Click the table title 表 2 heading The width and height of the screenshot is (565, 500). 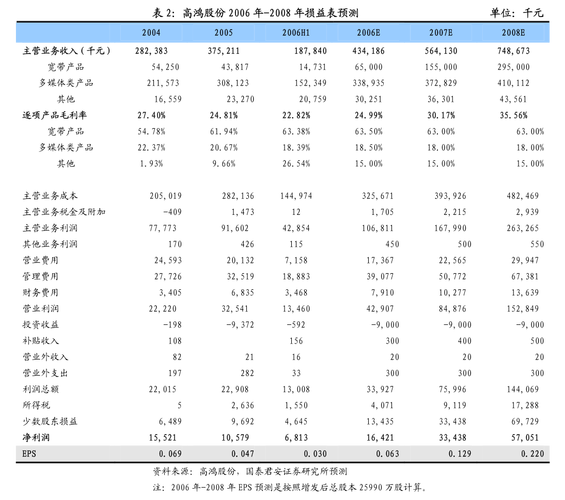(255, 13)
